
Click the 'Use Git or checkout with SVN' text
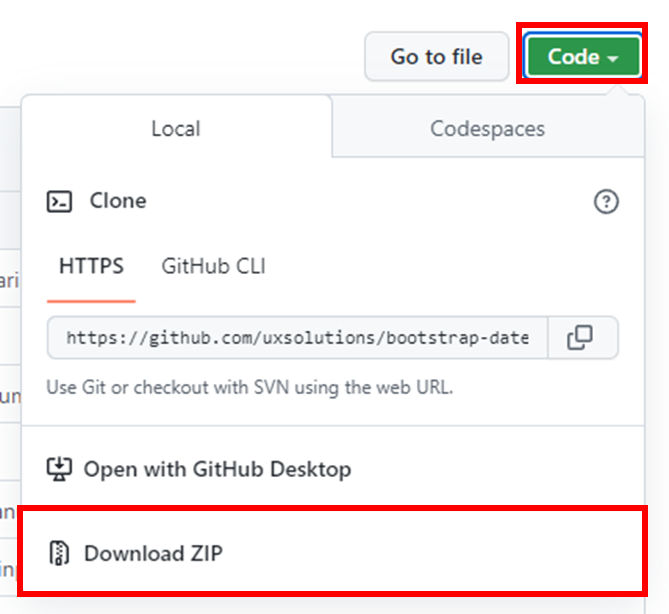pyautogui.click(x=250, y=387)
